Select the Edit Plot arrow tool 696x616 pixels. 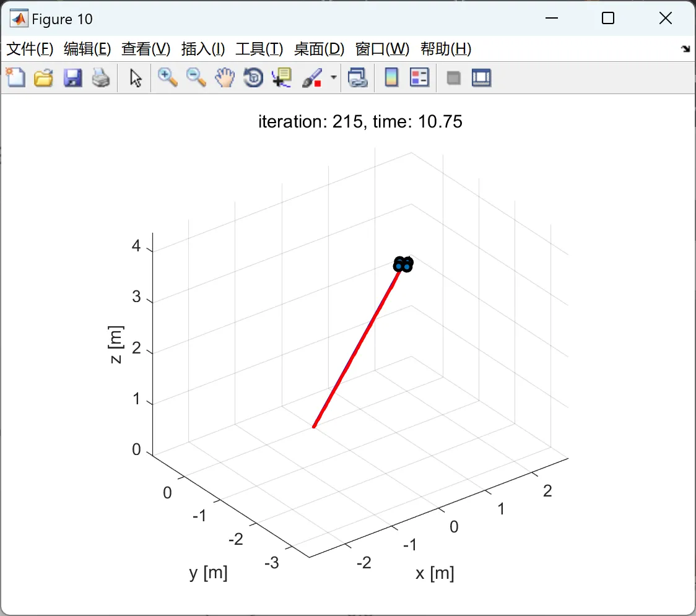click(x=136, y=78)
